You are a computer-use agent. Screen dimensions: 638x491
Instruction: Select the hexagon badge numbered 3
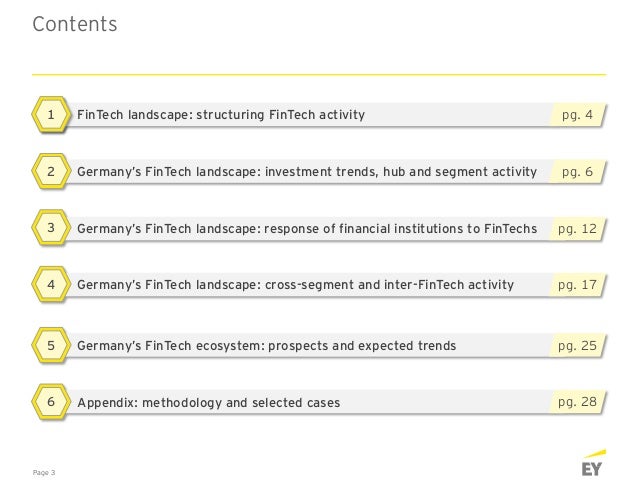(50, 227)
